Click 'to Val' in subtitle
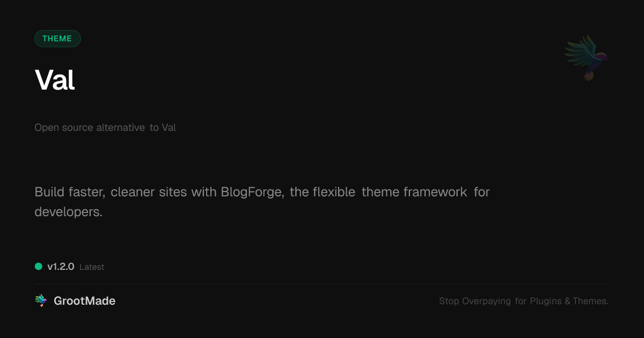The image size is (644, 338). [163, 128]
